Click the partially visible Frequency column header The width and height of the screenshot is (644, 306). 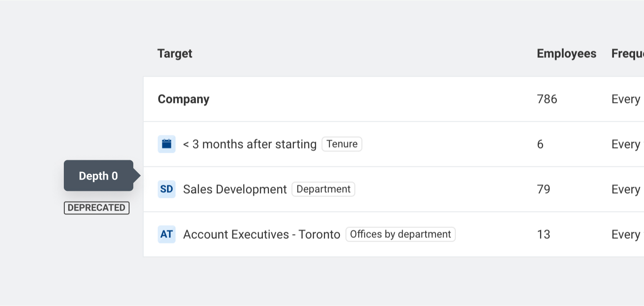(627, 54)
